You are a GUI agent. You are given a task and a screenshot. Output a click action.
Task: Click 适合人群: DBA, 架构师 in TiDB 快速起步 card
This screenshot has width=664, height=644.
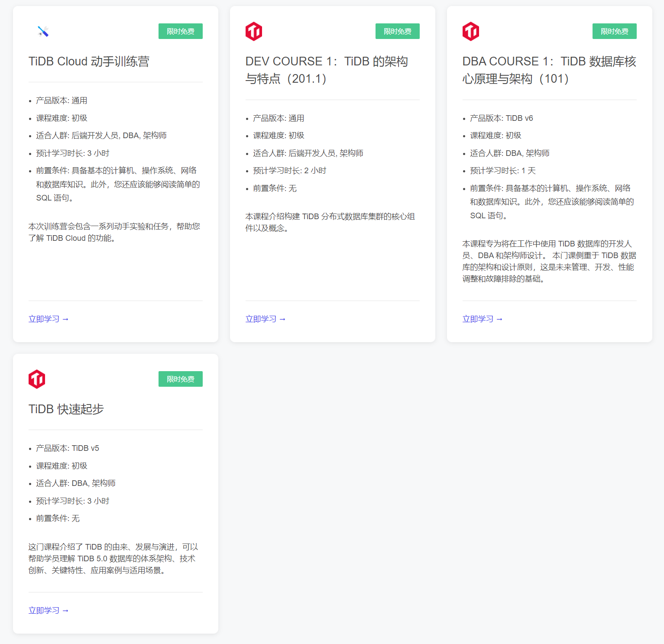click(76, 483)
